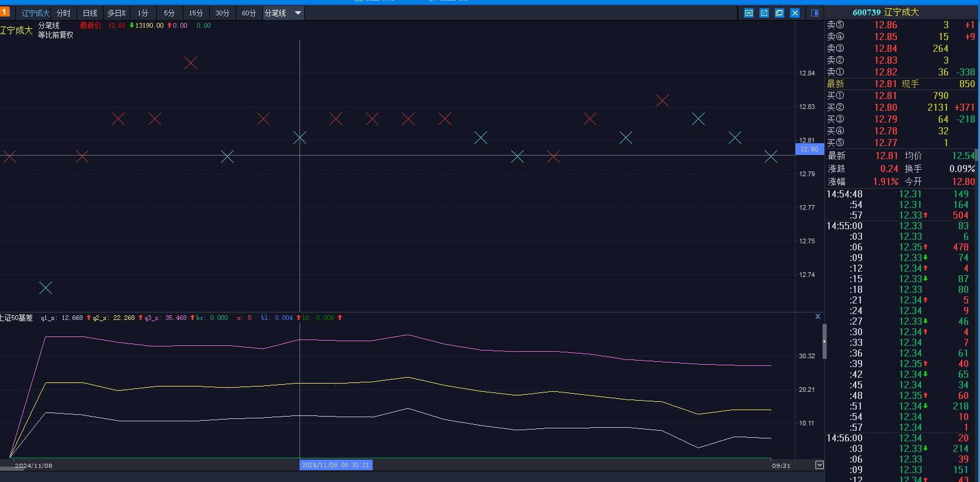Click the overlapping windows restore icon
Screen dimensions: 980x482
click(779, 13)
